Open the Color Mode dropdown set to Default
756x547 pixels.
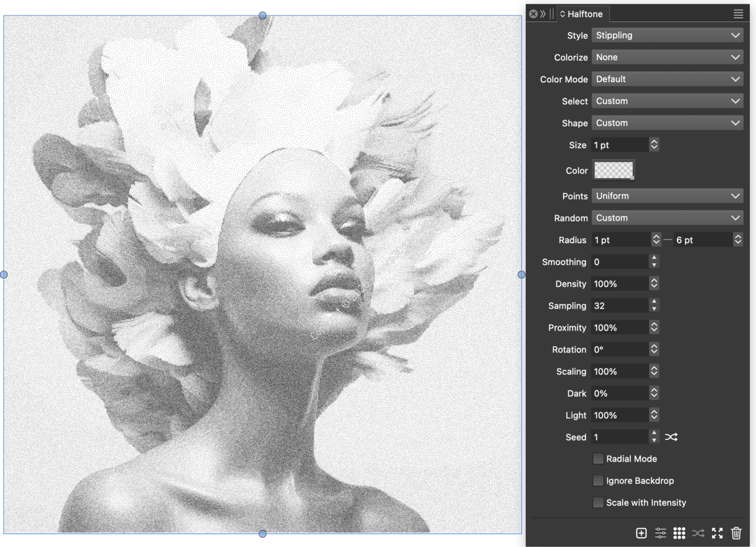(x=667, y=79)
